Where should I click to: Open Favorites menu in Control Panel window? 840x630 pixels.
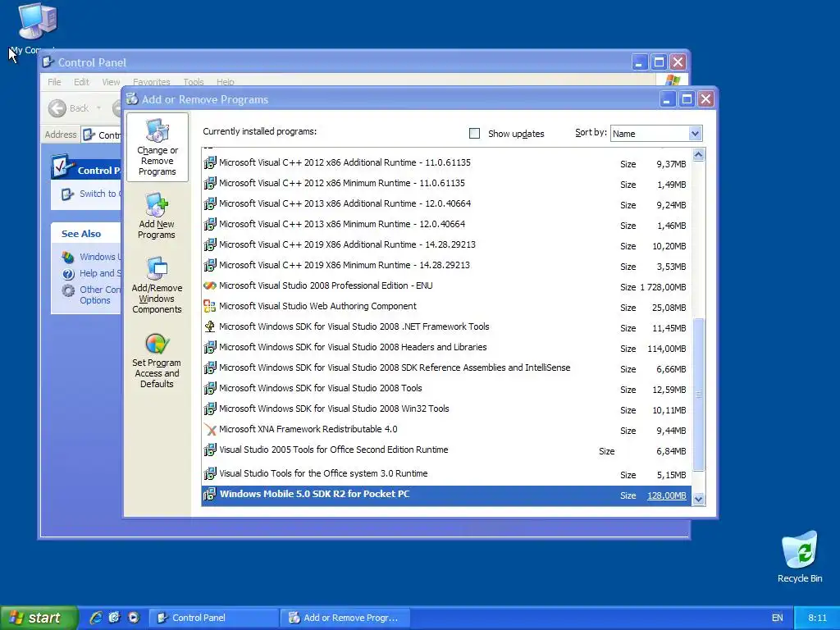151,82
